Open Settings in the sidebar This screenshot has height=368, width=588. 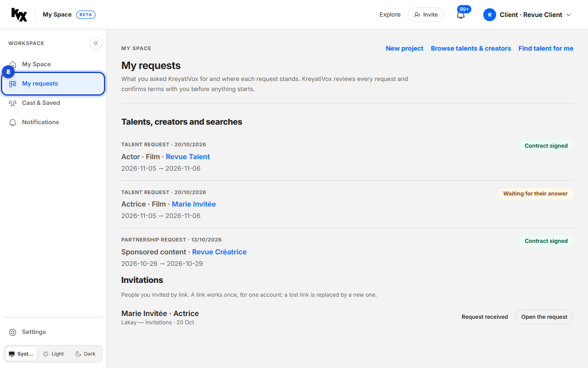[x=53, y=332]
